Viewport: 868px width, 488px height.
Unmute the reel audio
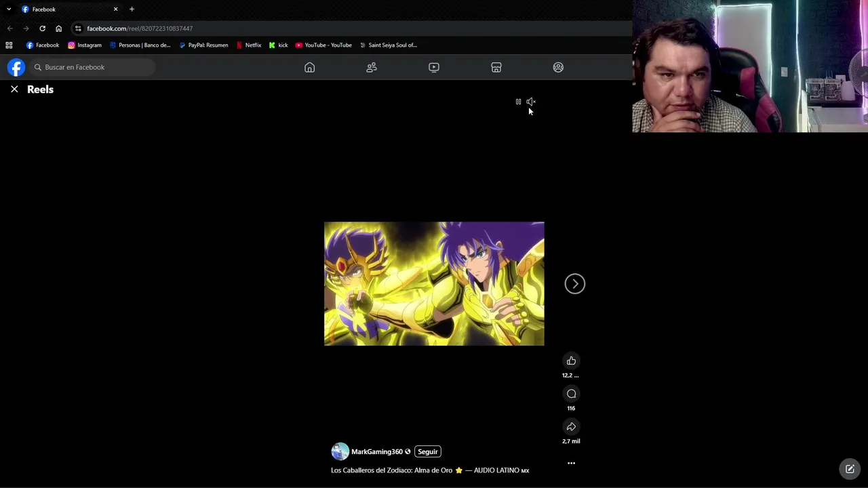click(x=531, y=102)
